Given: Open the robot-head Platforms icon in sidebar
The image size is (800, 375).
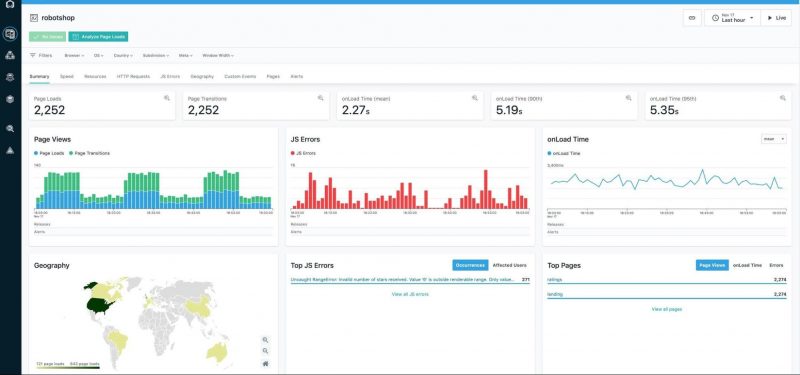Looking at the screenshot, I should click(x=10, y=77).
